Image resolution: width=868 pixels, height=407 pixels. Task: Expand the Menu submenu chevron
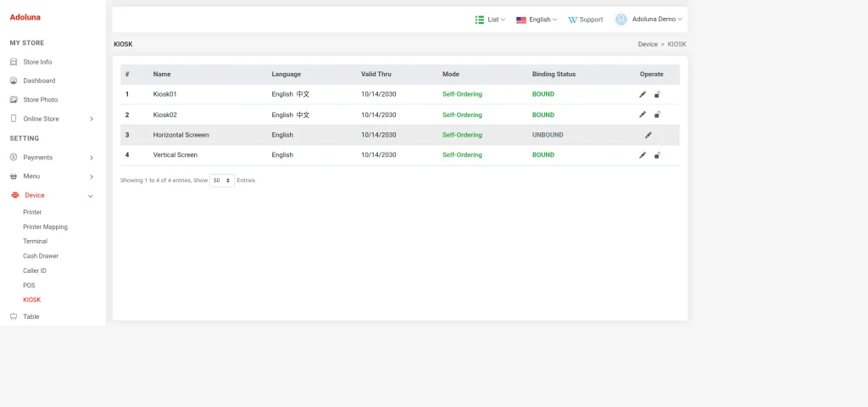(x=92, y=176)
